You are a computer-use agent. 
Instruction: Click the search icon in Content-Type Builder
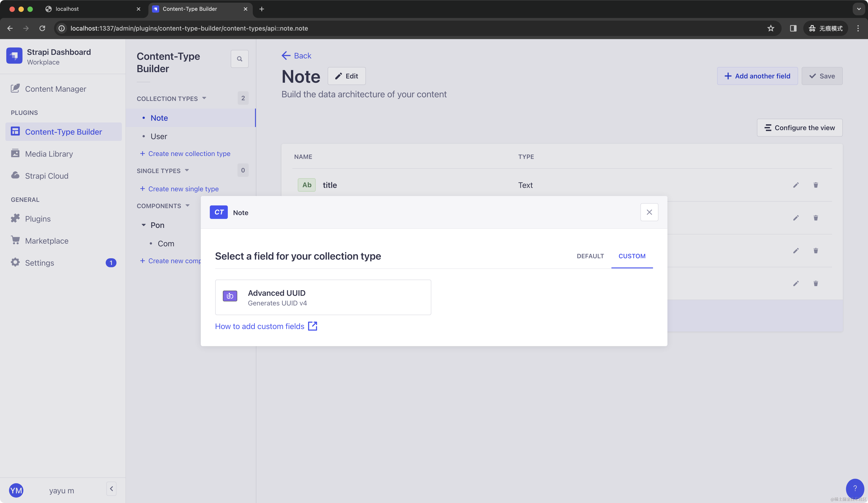(x=239, y=59)
